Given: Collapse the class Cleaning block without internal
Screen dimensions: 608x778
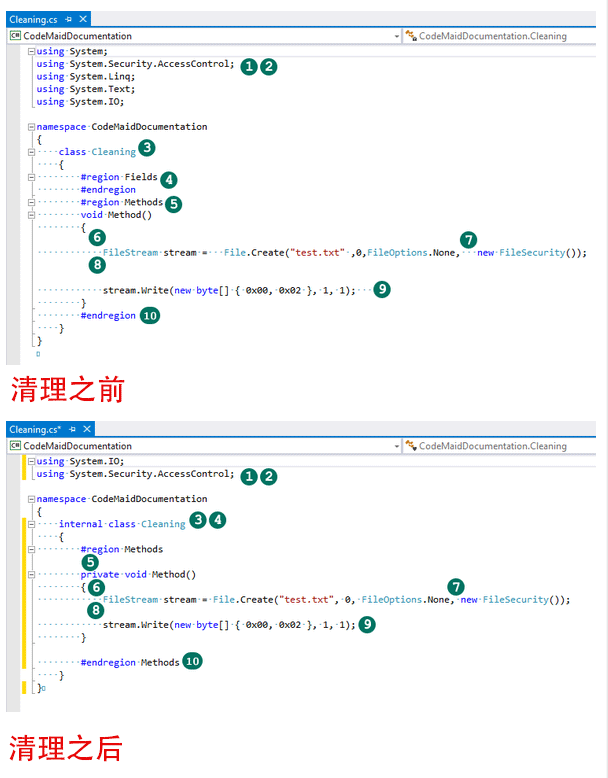Looking at the screenshot, I should (x=31, y=152).
